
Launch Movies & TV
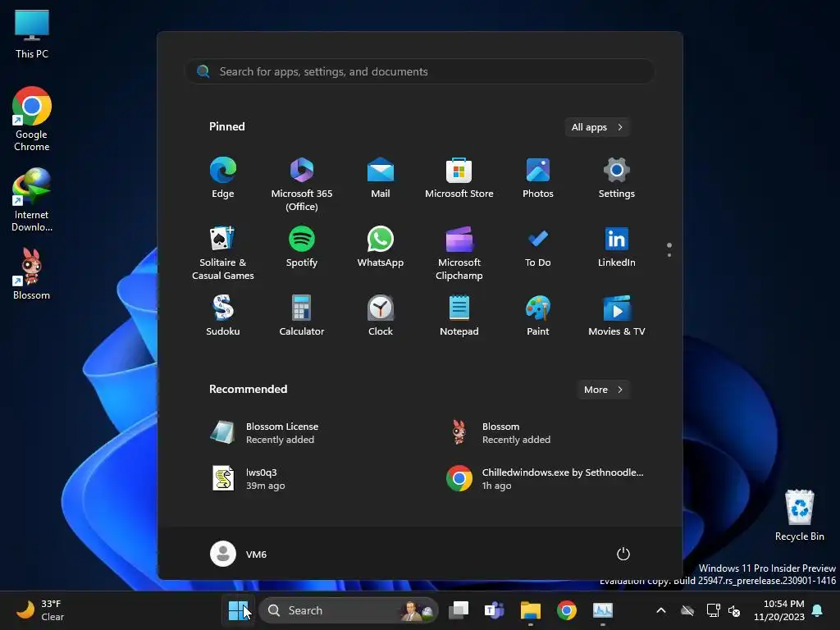617,316
